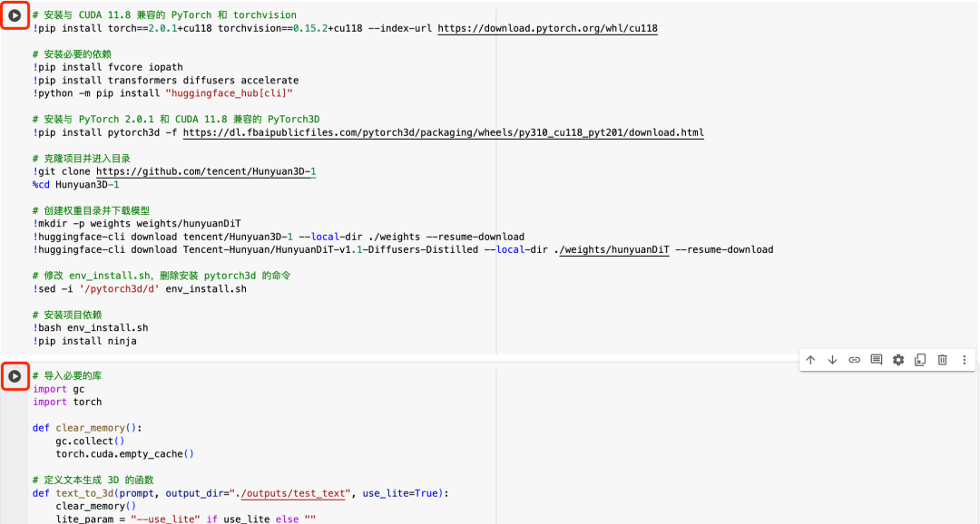The height and width of the screenshot is (524, 980).
Task: Click the comment '# 定义文本生成 3D 的函数'
Action: [93, 480]
